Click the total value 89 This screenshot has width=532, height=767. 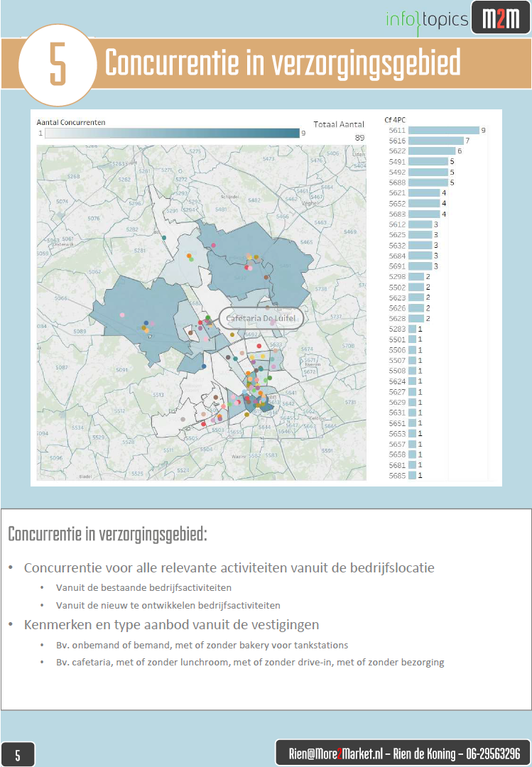coord(359,138)
